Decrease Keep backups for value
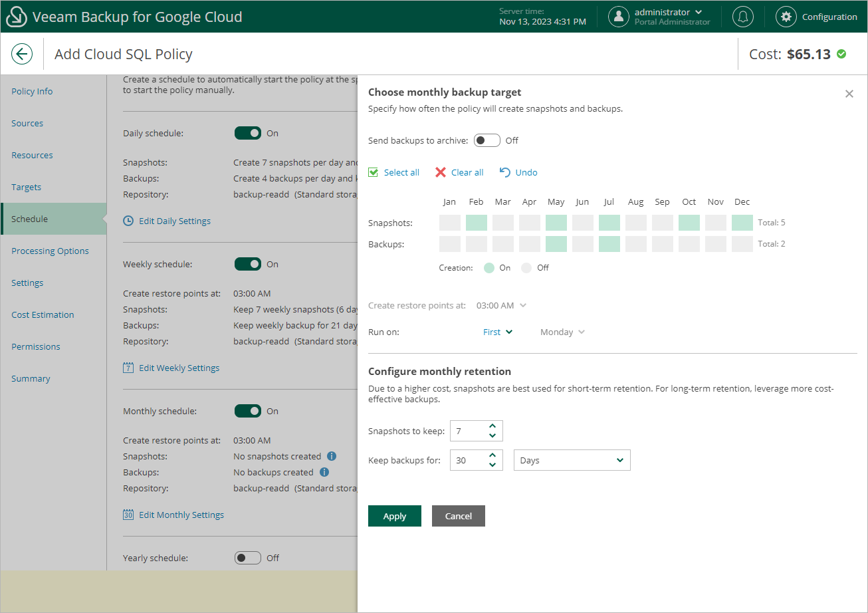Viewport: 868px width, 613px height. pos(492,465)
